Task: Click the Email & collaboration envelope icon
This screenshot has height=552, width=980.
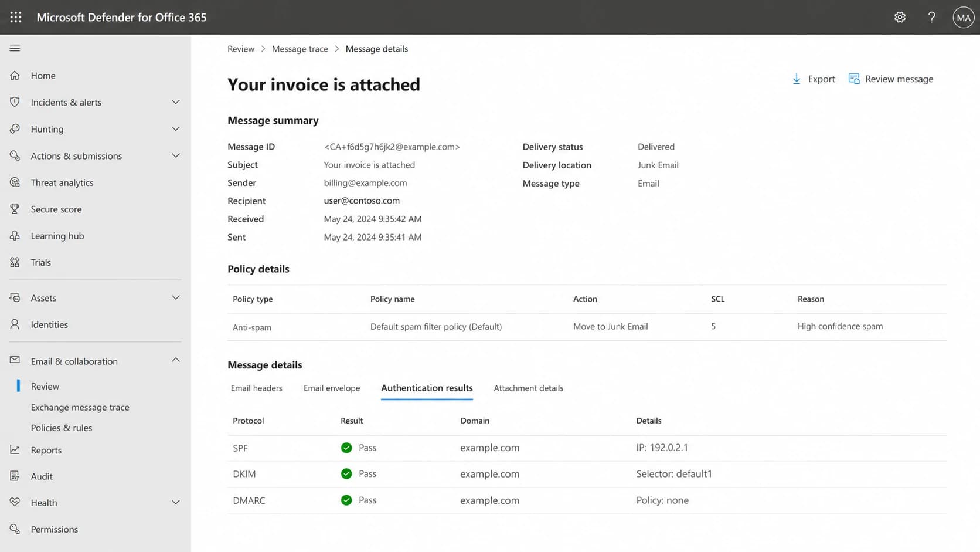Action: (x=15, y=360)
